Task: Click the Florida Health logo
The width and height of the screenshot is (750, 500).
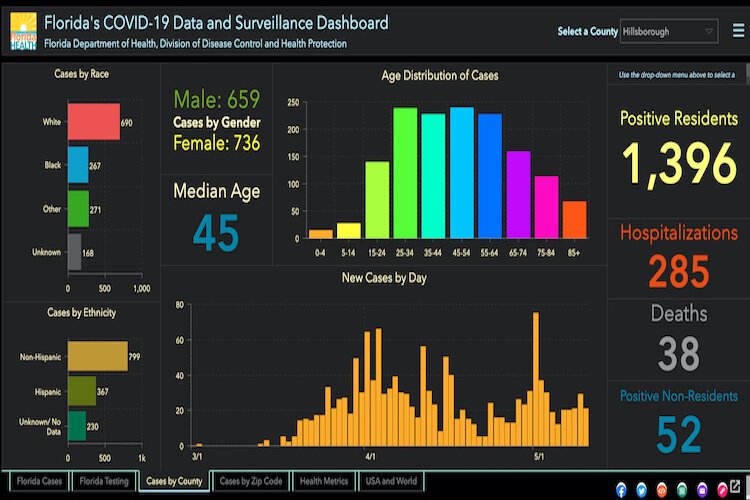Action: tap(22, 30)
